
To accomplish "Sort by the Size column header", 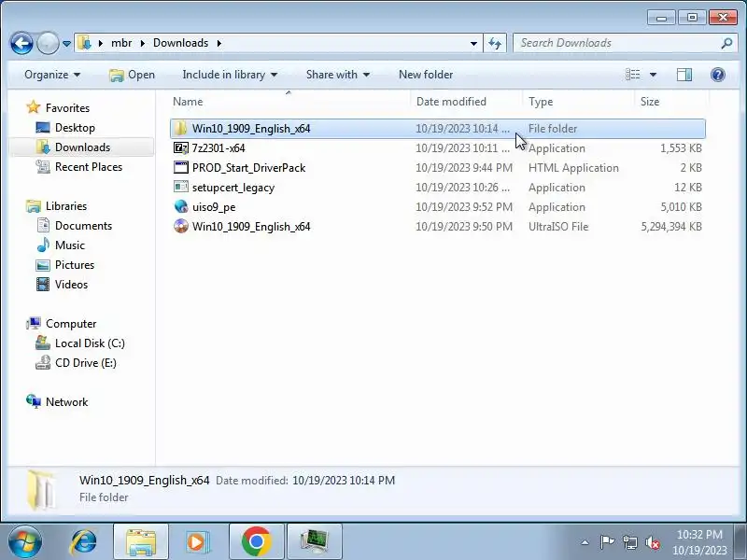I will pos(671,102).
